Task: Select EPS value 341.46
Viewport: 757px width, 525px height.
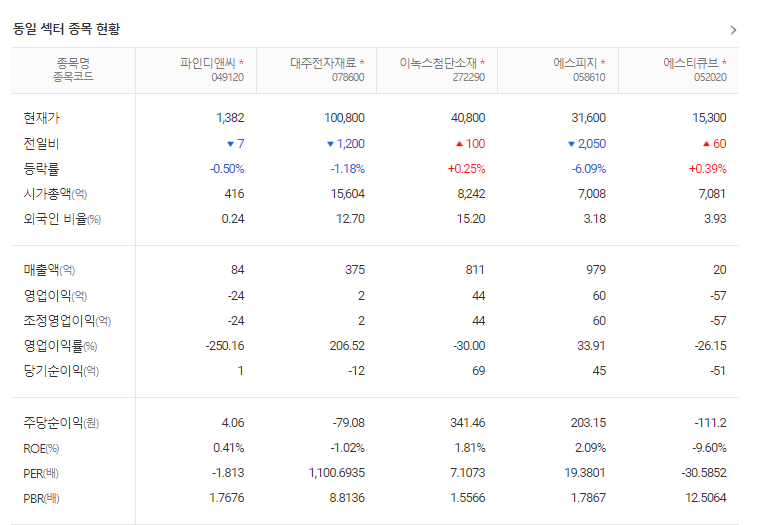Action: tap(468, 423)
